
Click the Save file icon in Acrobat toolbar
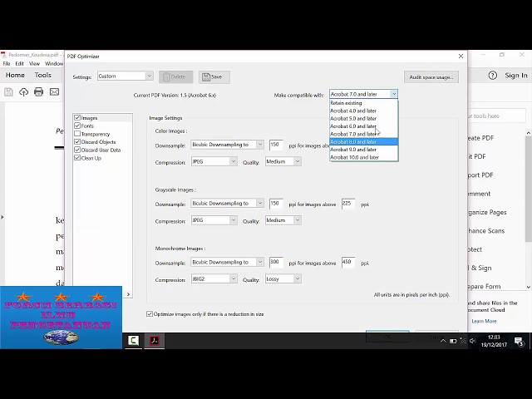click(8, 92)
